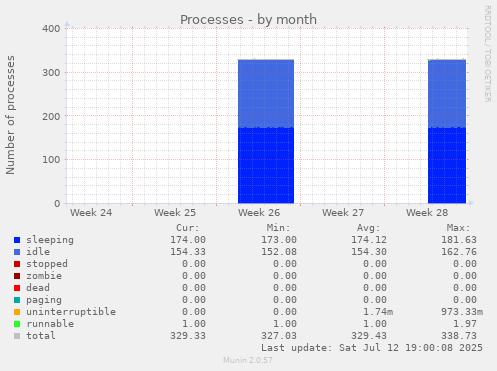The width and height of the screenshot is (497, 371).
Task: Click the total average value 329.43
Action: [x=369, y=336]
